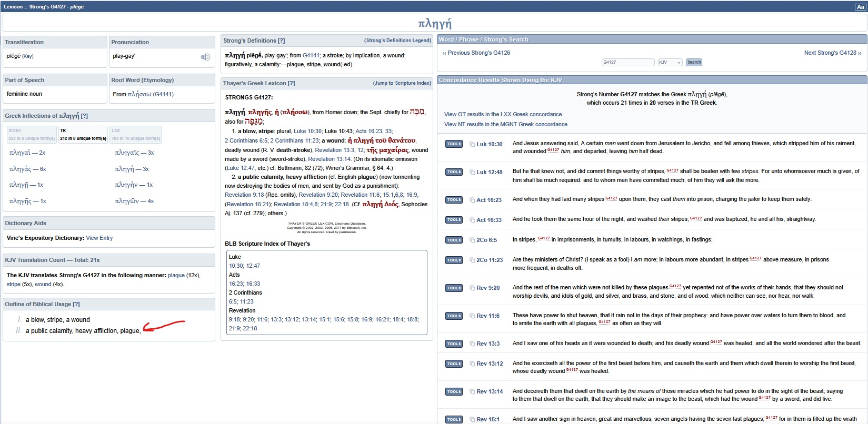The height and width of the screenshot is (424, 868).
Task: Open the TOOLS button for Rev 13:14
Action: click(454, 391)
